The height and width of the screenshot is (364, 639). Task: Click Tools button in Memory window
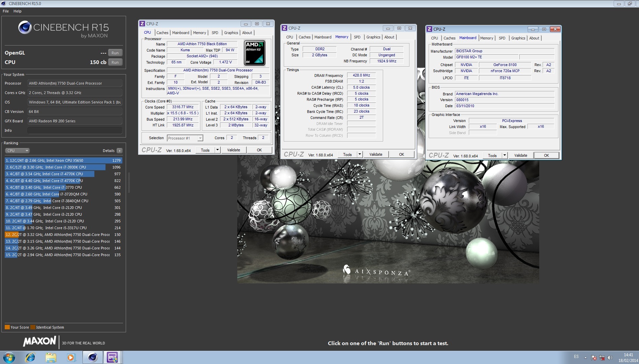coord(347,154)
